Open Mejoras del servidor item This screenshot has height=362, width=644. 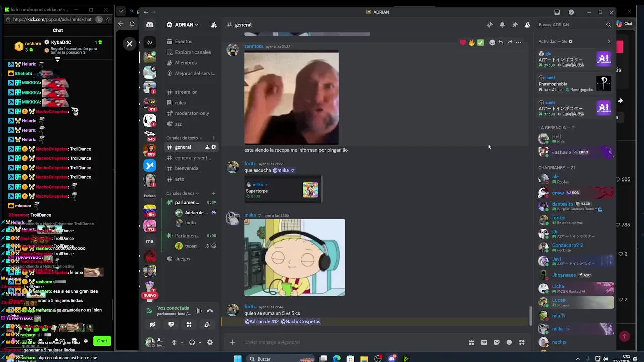pyautogui.click(x=191, y=73)
